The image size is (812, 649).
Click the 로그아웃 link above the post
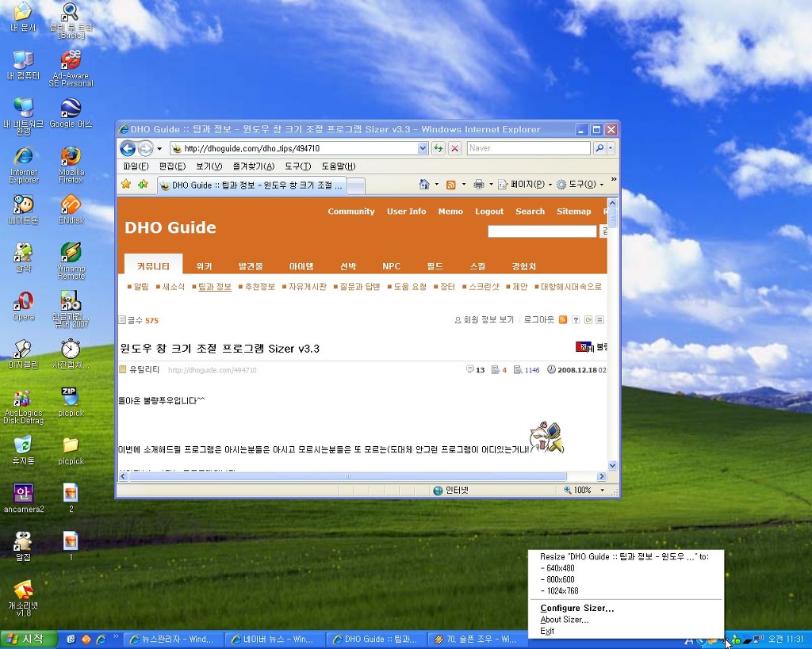(x=538, y=320)
